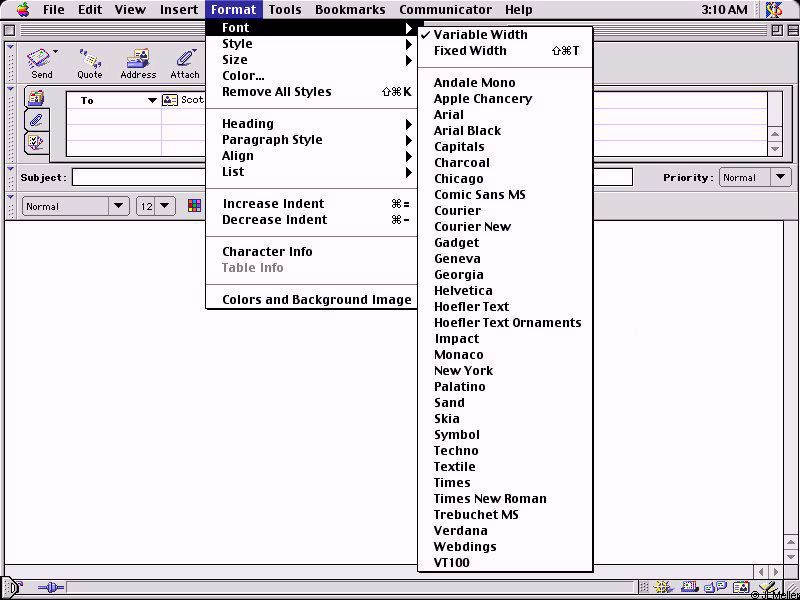800x600 pixels.
Task: Open the Tools menu
Action: [x=285, y=9]
